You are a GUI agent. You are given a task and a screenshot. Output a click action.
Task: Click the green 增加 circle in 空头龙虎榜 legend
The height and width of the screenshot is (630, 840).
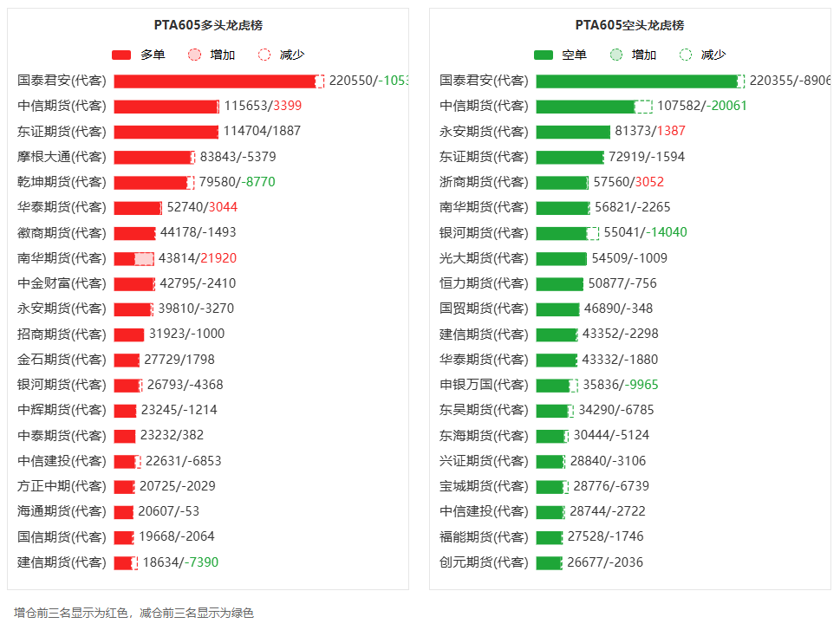point(616,55)
